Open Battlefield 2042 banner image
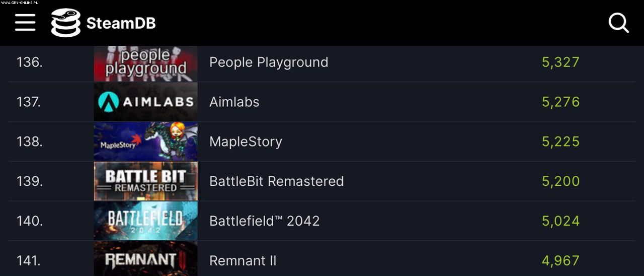Viewport: 644px width, 276px height. tap(146, 221)
